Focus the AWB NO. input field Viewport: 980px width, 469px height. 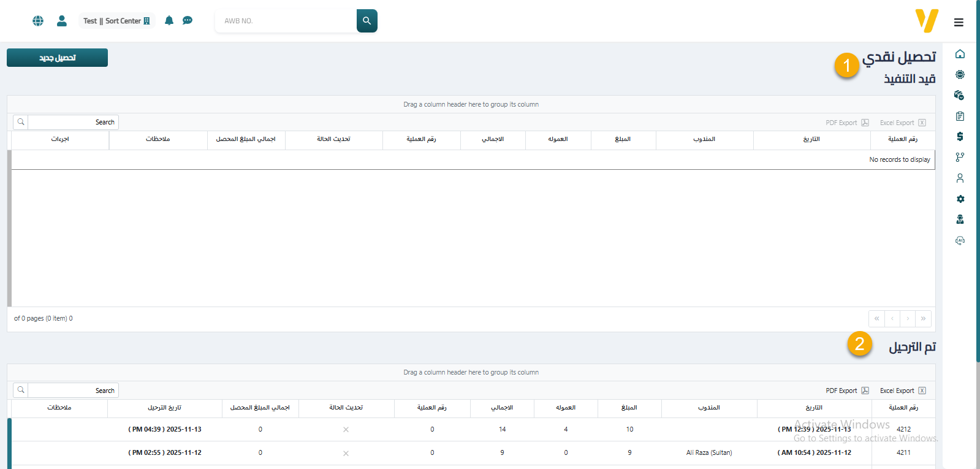[286, 21]
